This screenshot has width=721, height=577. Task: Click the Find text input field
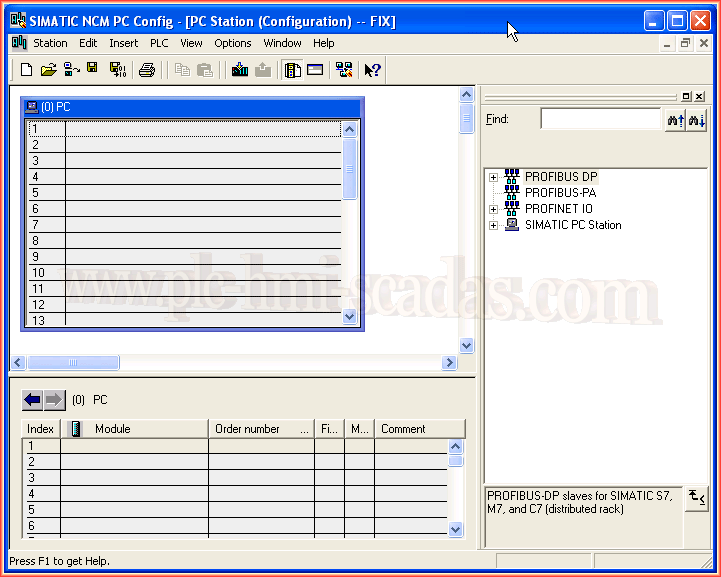coord(600,119)
